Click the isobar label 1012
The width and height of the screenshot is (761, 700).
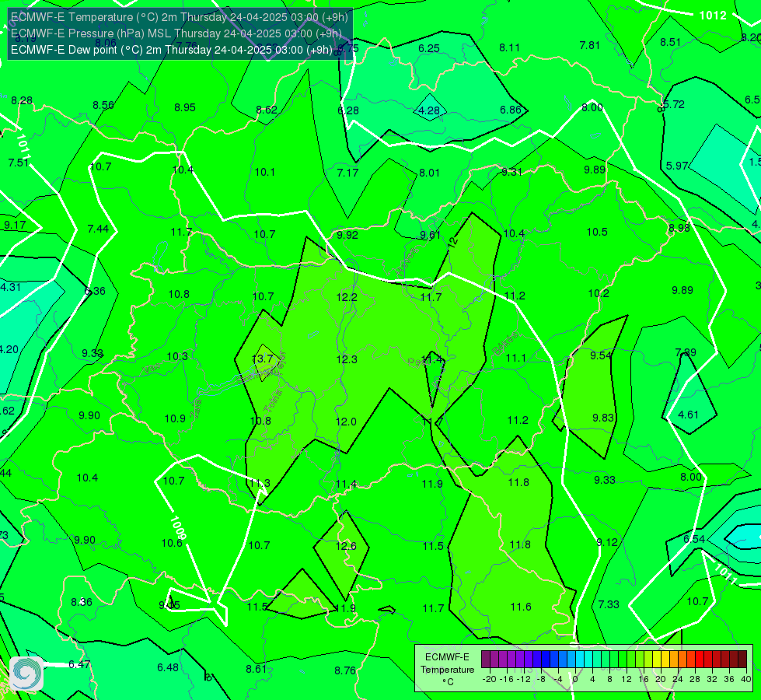click(x=713, y=15)
